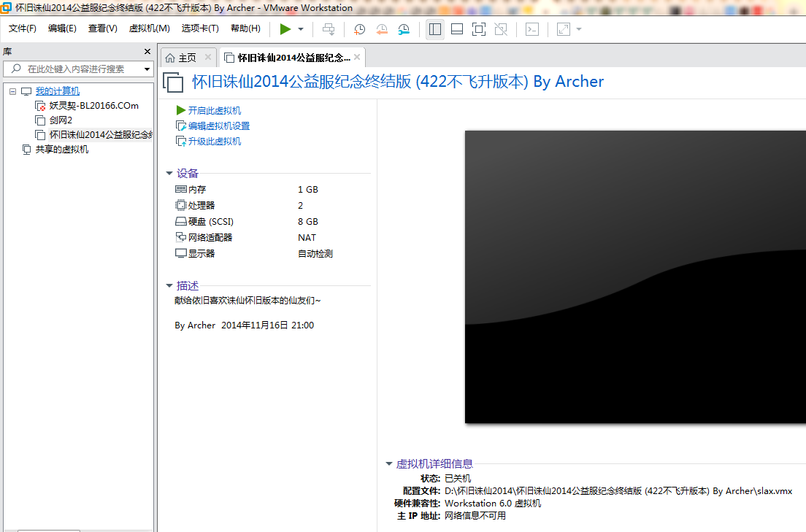Close the 主页 tab
This screenshot has height=532, width=806.
(207, 57)
